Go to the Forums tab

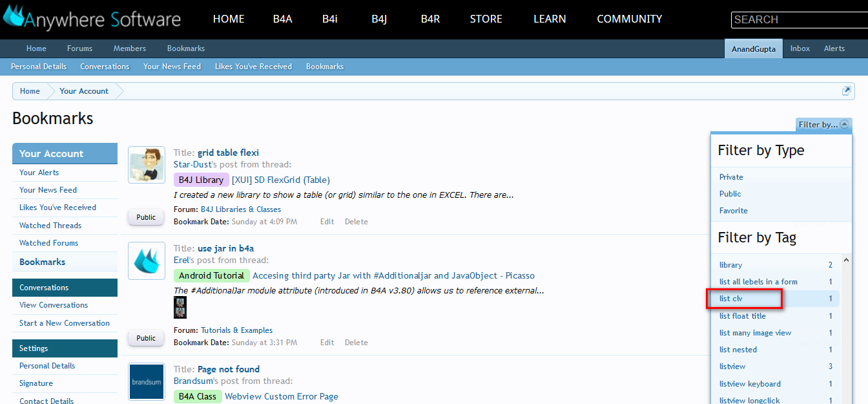(x=79, y=48)
